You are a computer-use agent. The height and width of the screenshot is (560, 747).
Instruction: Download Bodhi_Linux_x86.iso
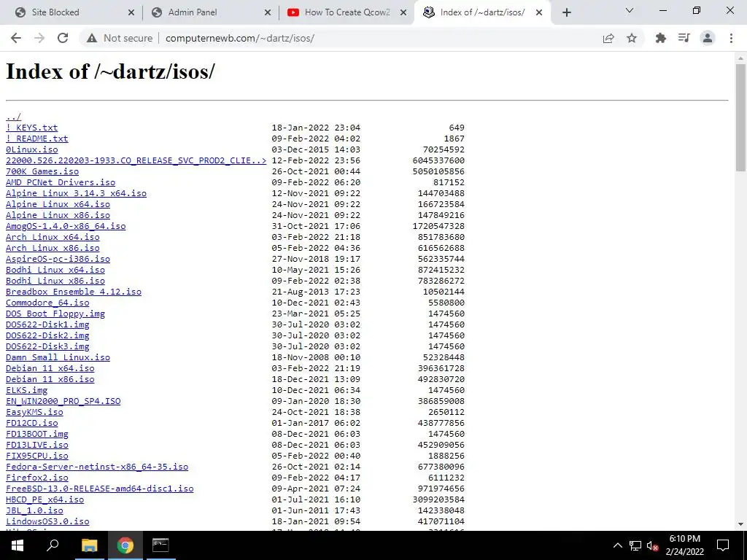(55, 281)
